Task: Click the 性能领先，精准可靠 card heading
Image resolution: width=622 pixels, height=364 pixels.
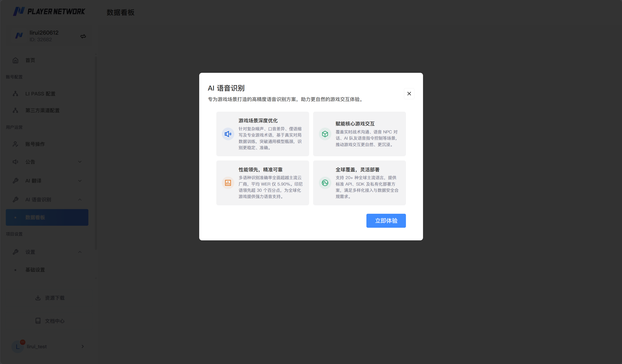Action: coord(260,170)
